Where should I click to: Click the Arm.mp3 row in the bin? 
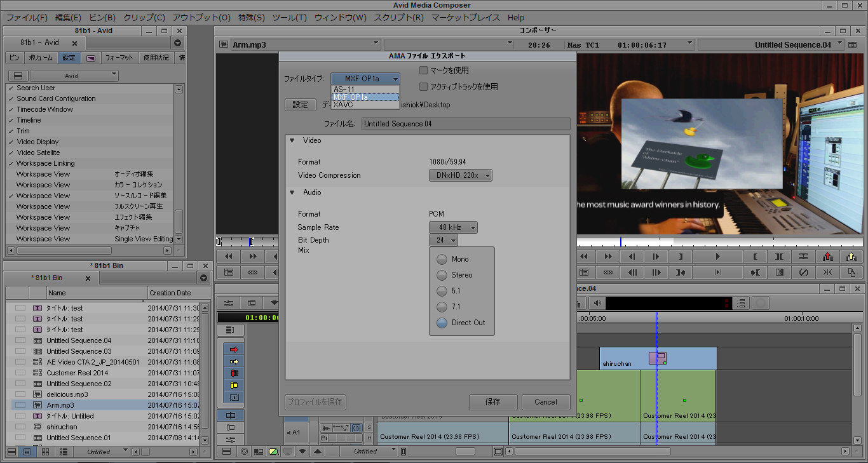point(106,405)
